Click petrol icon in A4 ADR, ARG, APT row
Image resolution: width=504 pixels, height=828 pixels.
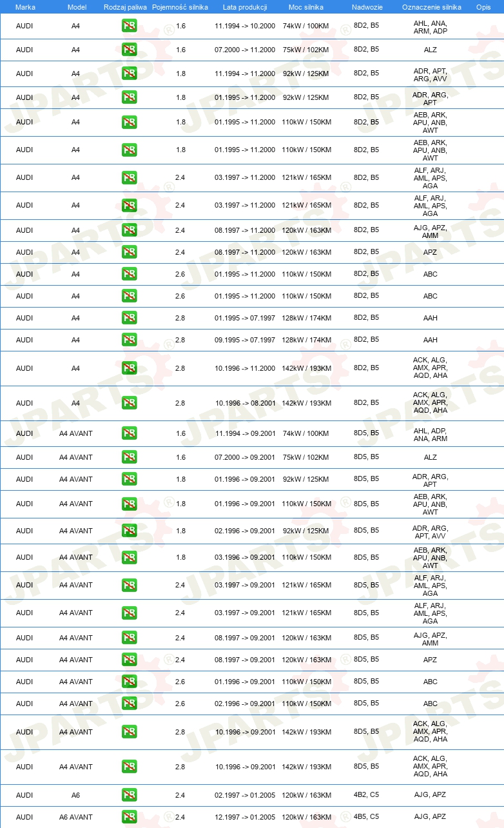129,97
